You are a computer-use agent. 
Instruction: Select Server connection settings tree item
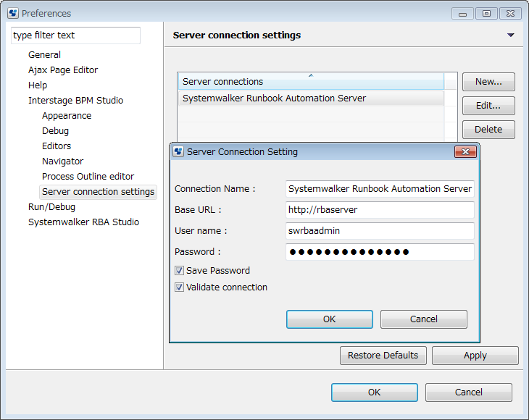[98, 191]
